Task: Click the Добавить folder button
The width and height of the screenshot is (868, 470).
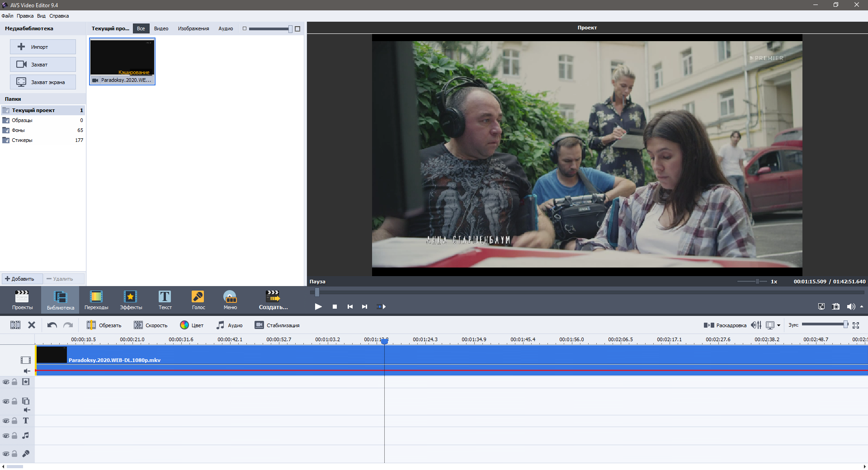Action: pos(22,279)
